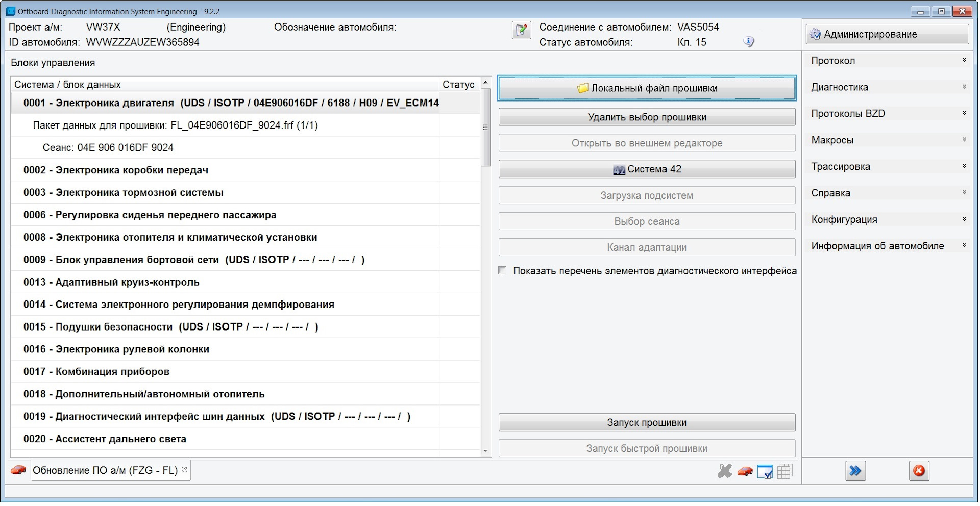This screenshot has width=980, height=506.
Task: Click the control unit list scroll down arrow
Action: [485, 451]
